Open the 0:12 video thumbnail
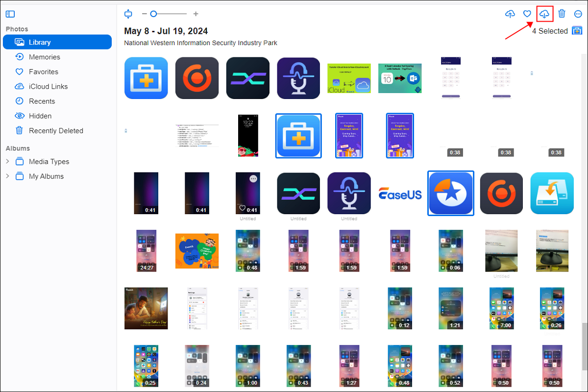This screenshot has height=392, width=588. point(400,308)
